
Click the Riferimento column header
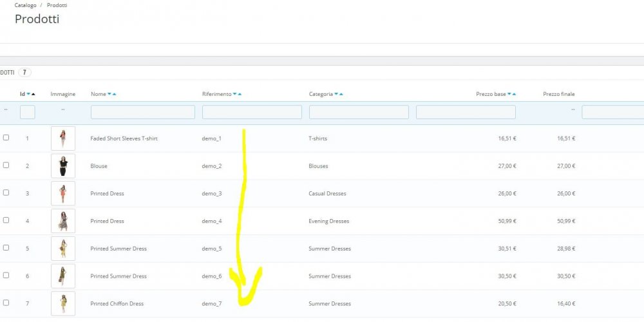pyautogui.click(x=217, y=95)
